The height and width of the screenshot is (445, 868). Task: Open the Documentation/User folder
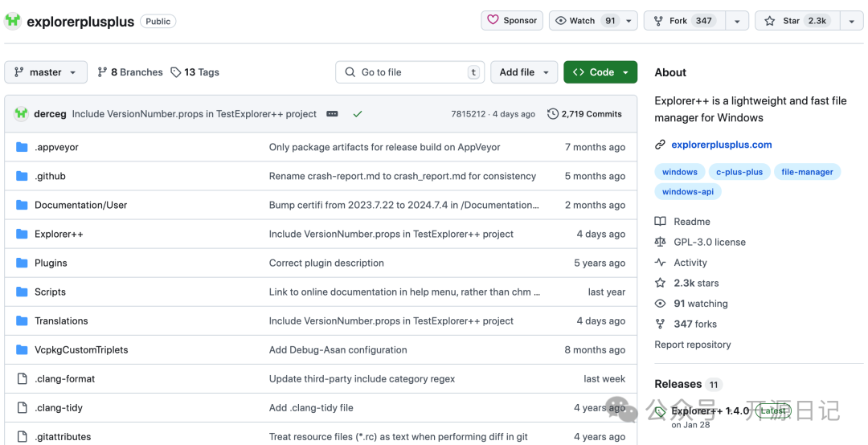coord(81,205)
